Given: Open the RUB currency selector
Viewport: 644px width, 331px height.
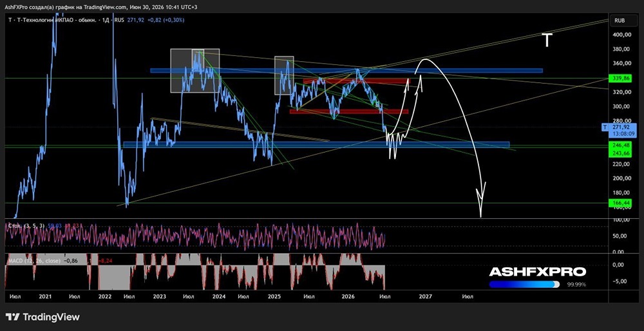Looking at the screenshot, I should coord(620,20).
